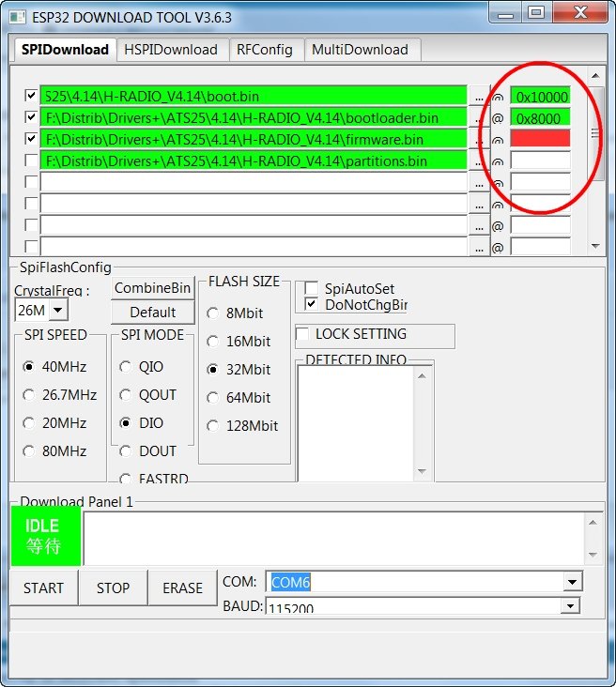
Task: Click the boot.bin file path field
Action: pyautogui.click(x=254, y=96)
